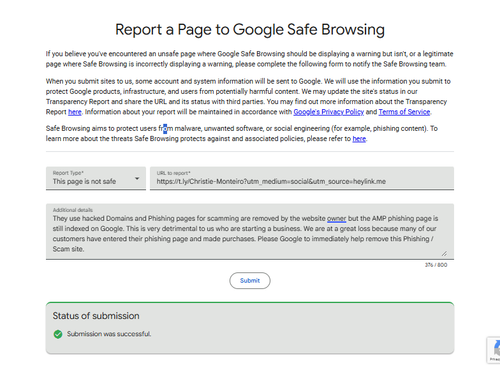Viewport: 500px width, 365px height.
Task: Click the '376 / 800' character counter
Action: coord(436,265)
